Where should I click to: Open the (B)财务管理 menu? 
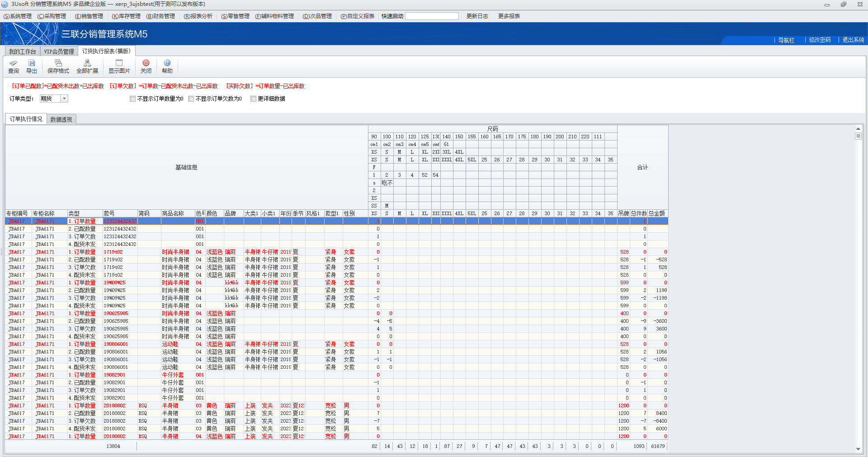160,16
